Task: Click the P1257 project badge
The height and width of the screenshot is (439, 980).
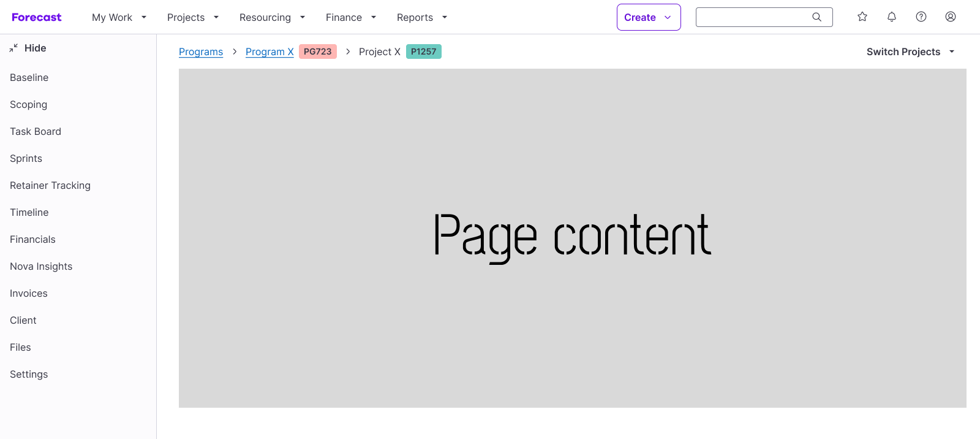Action: [424, 52]
